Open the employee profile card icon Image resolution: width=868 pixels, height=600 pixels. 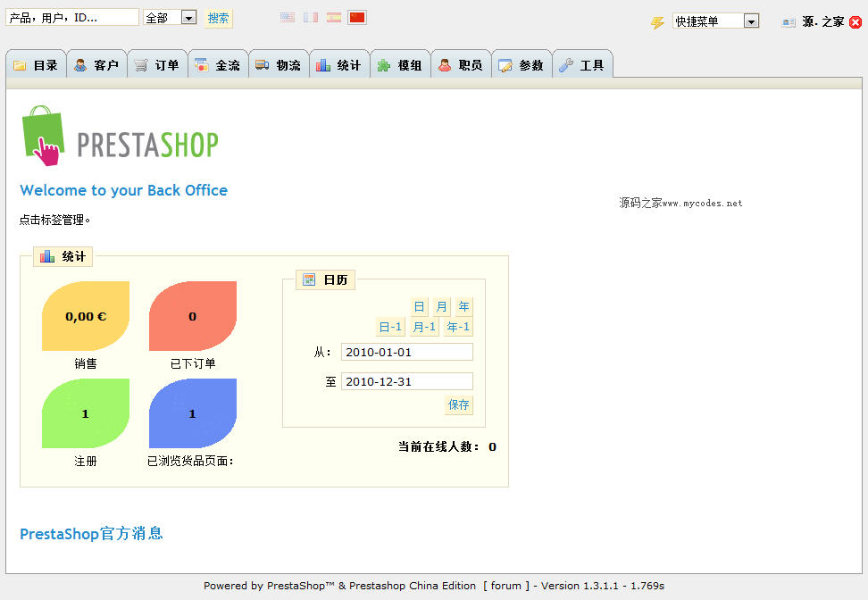pyautogui.click(x=789, y=22)
